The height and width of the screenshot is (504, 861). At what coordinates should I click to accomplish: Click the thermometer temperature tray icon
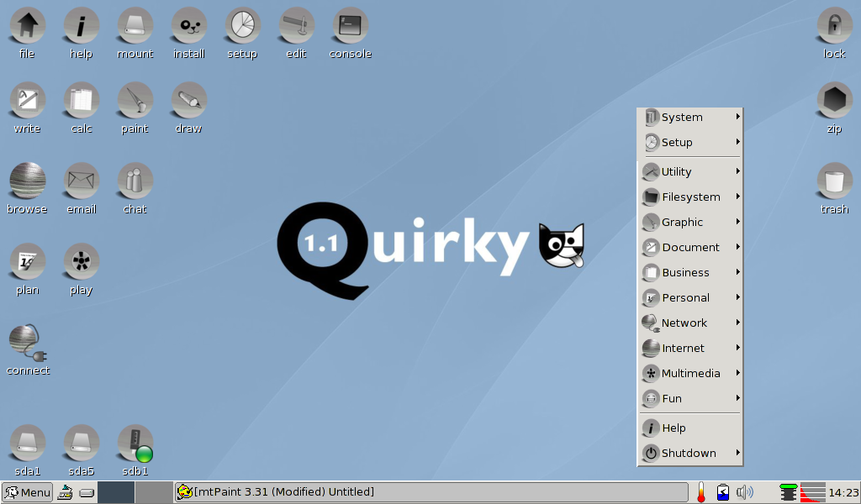coord(701,492)
